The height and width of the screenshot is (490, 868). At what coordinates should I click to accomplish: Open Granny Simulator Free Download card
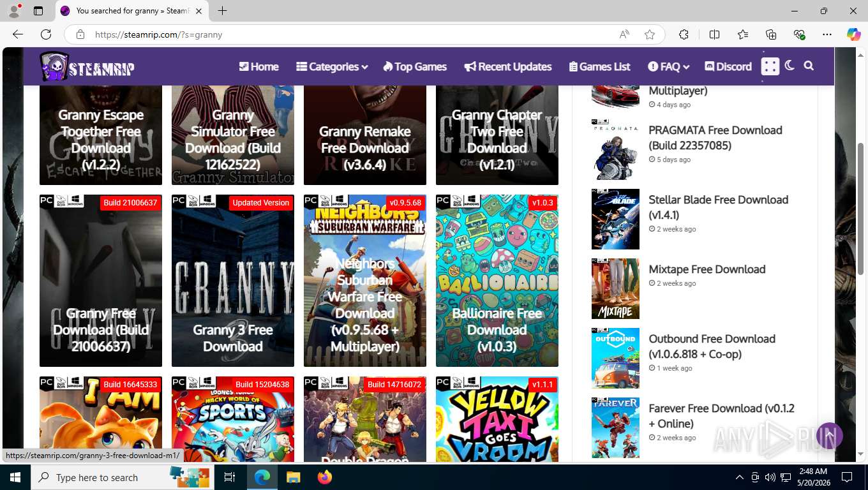[x=233, y=135]
